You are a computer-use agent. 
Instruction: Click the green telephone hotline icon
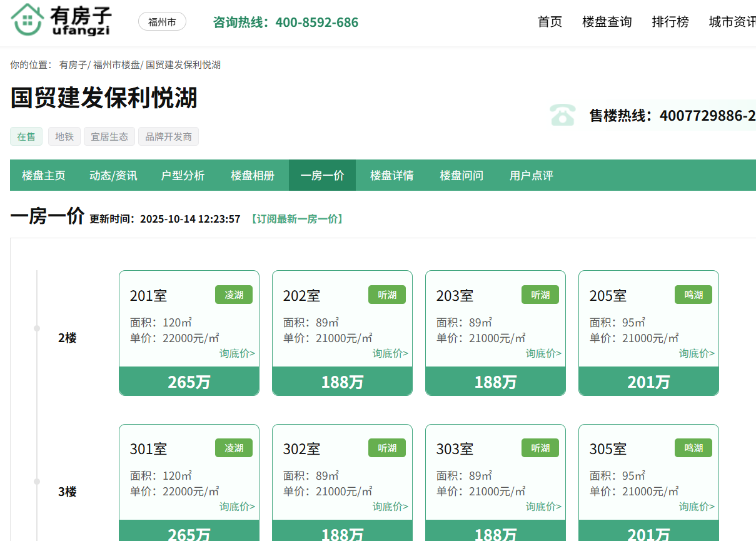click(563, 115)
